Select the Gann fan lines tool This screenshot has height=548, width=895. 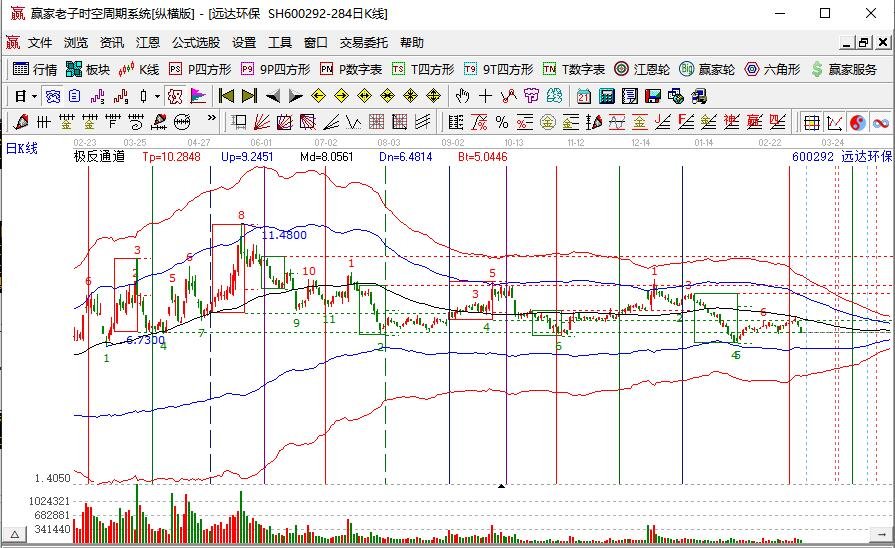(x=261, y=122)
